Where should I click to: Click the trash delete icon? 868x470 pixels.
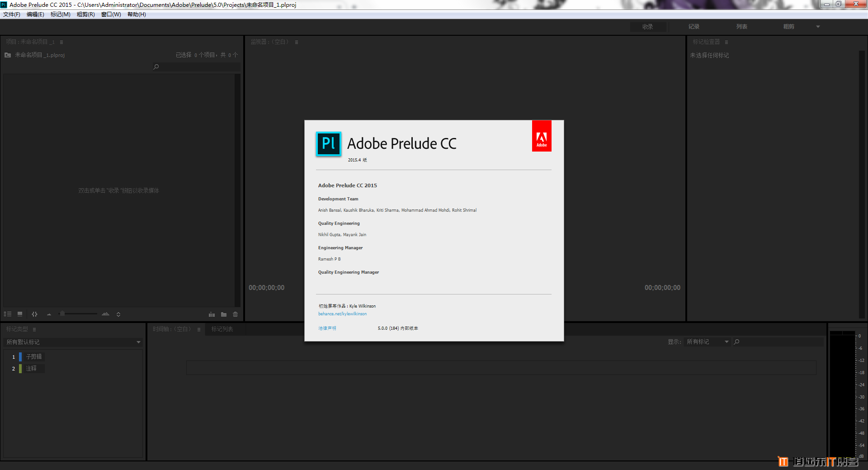click(236, 314)
